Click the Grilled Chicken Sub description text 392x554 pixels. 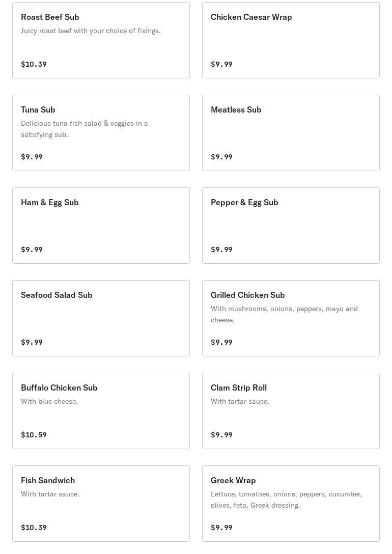coord(284,314)
